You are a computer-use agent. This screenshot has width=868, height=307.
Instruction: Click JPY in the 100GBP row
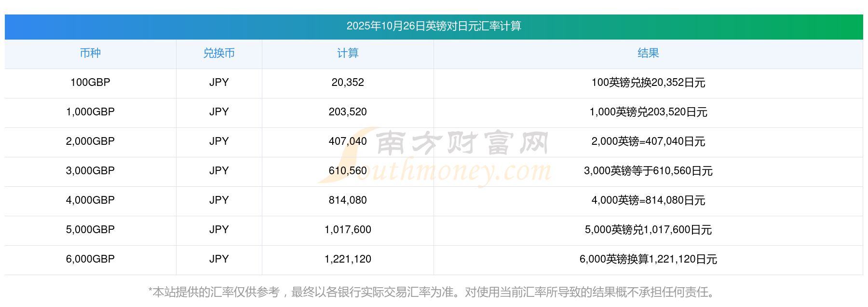coord(219,83)
